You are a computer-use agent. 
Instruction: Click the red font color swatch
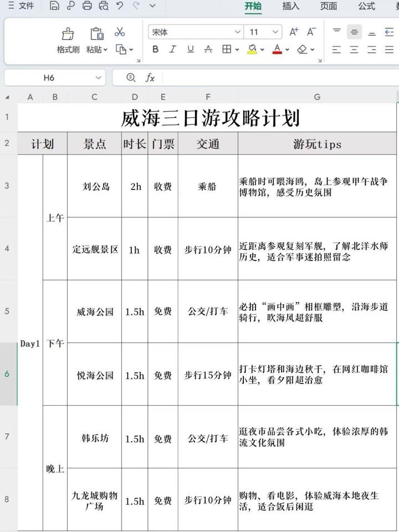point(278,49)
